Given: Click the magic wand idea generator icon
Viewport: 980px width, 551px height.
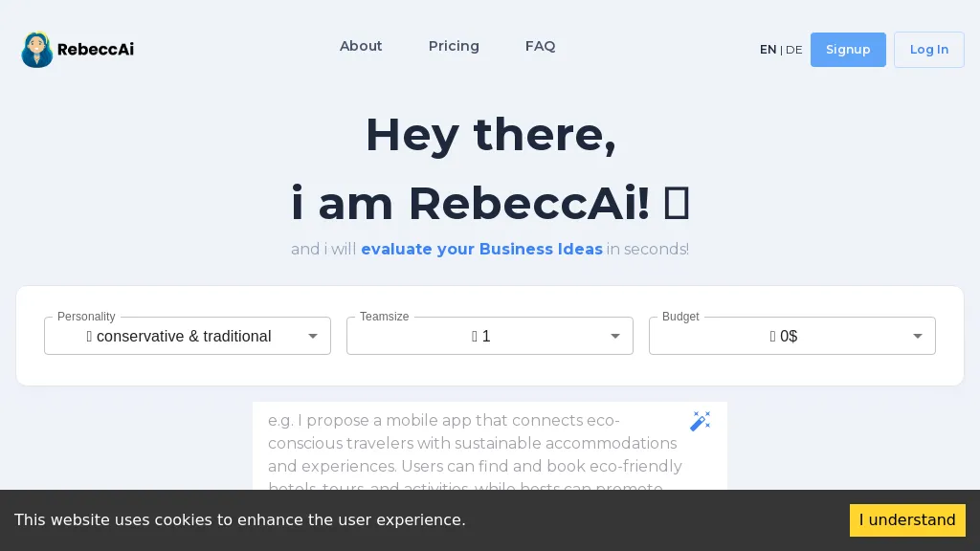Looking at the screenshot, I should (x=701, y=421).
